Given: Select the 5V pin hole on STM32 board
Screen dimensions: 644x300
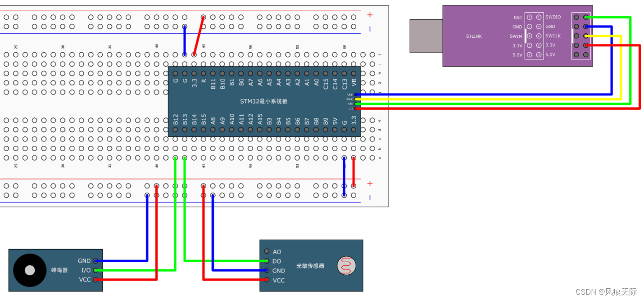Looking at the screenshot, I should (x=335, y=130).
